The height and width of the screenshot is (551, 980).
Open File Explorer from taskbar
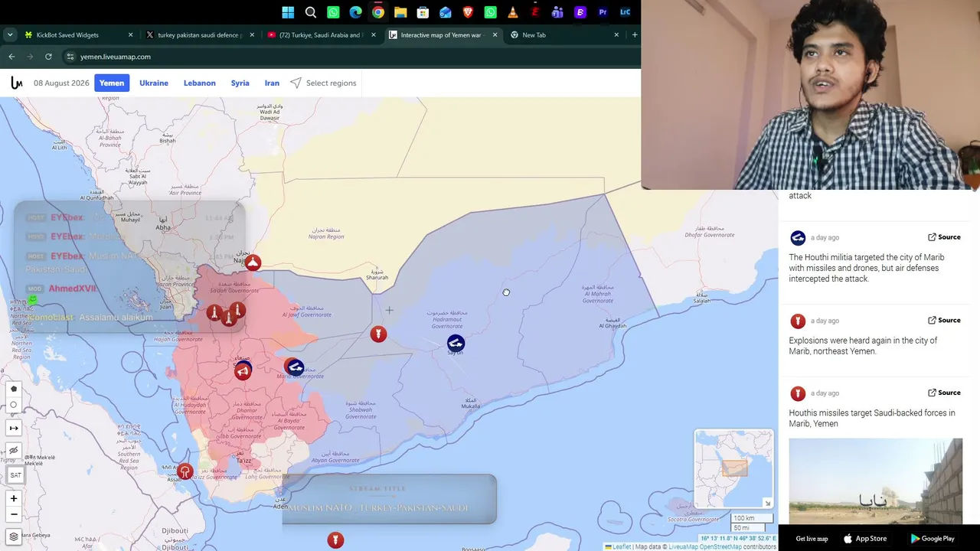[400, 12]
